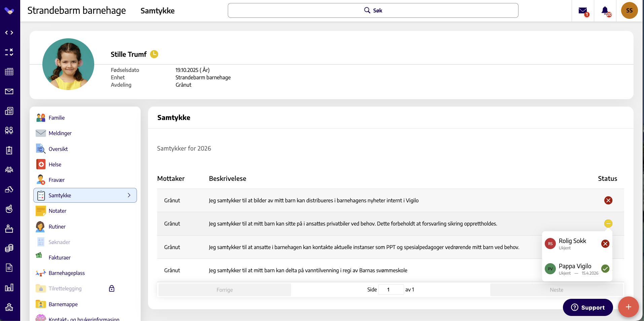This screenshot has height=321, width=644.
Task: Click the 'Samtykker for 2026' heading
Action: (x=184, y=148)
